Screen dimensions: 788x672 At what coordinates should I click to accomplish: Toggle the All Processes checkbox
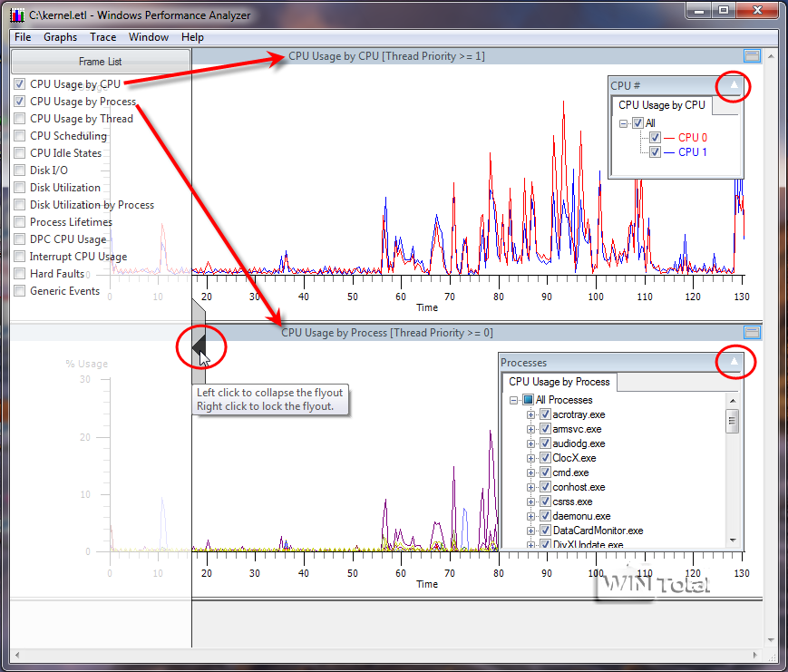coord(528,400)
